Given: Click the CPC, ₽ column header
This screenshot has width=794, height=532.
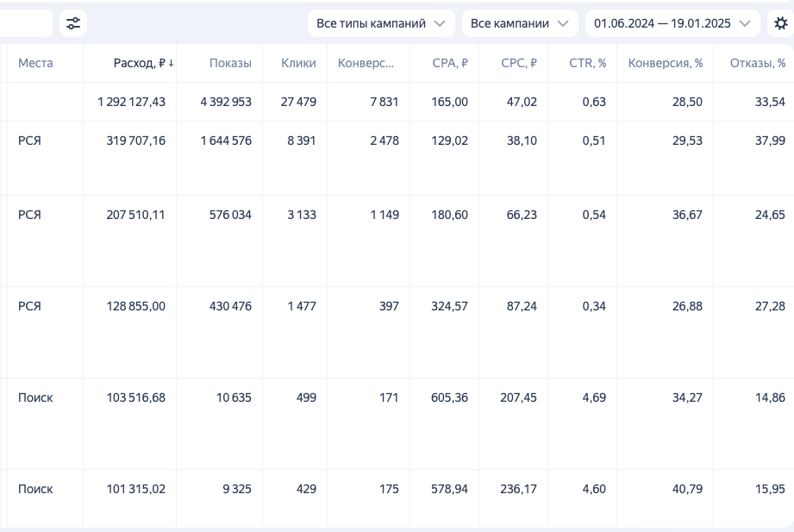Looking at the screenshot, I should pos(519,63).
